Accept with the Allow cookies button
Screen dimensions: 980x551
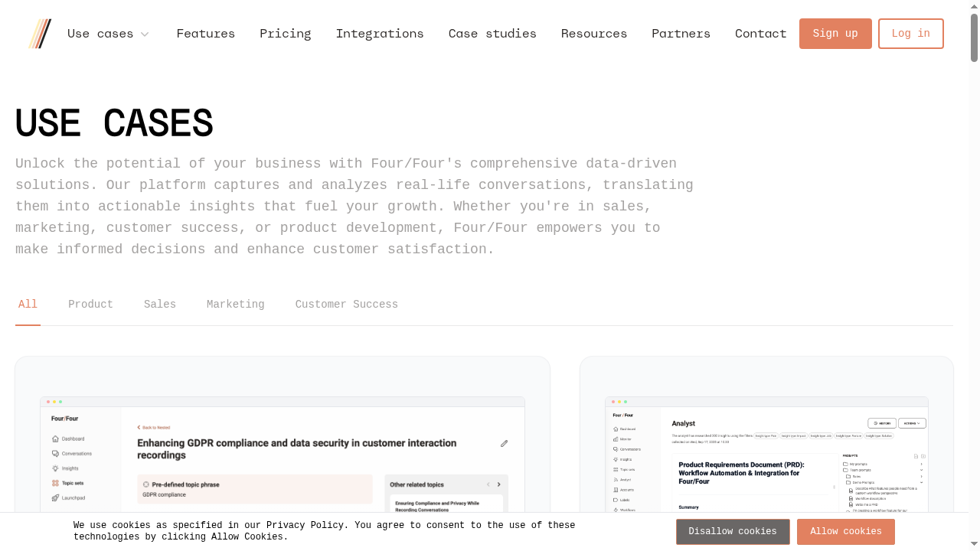coord(846,532)
